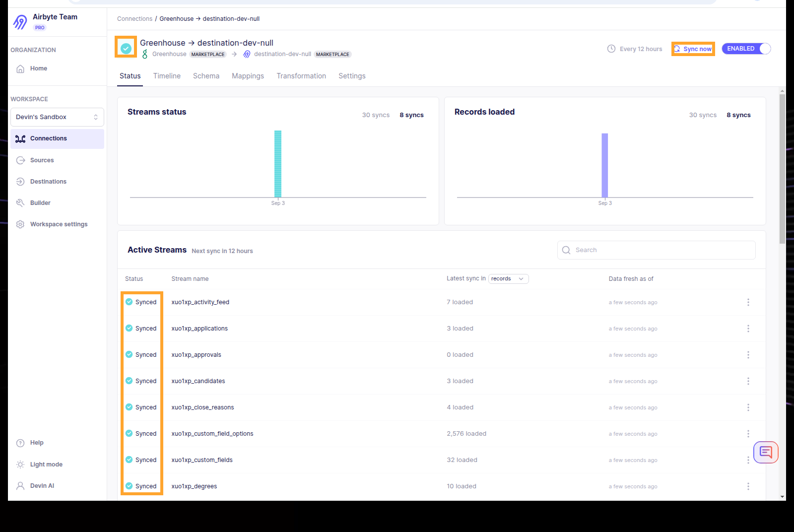794x532 pixels.
Task: Click the Connections breadcrumb link
Action: [134, 19]
